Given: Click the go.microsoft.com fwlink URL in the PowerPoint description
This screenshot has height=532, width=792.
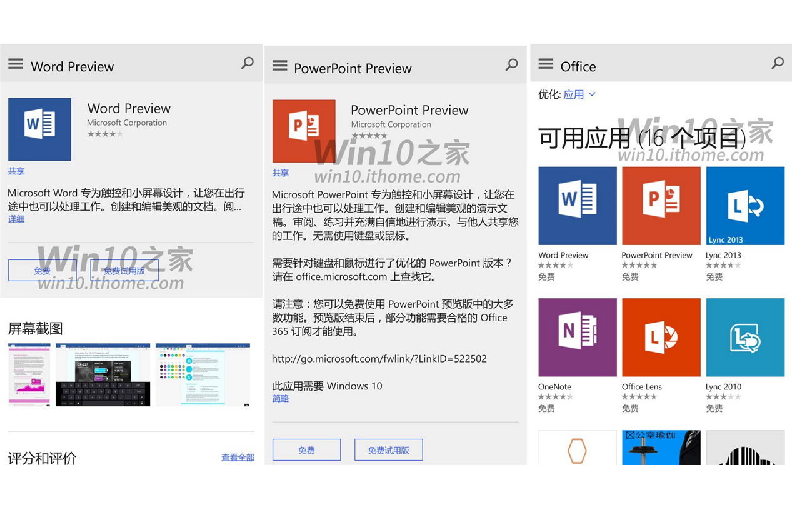Looking at the screenshot, I should [379, 359].
